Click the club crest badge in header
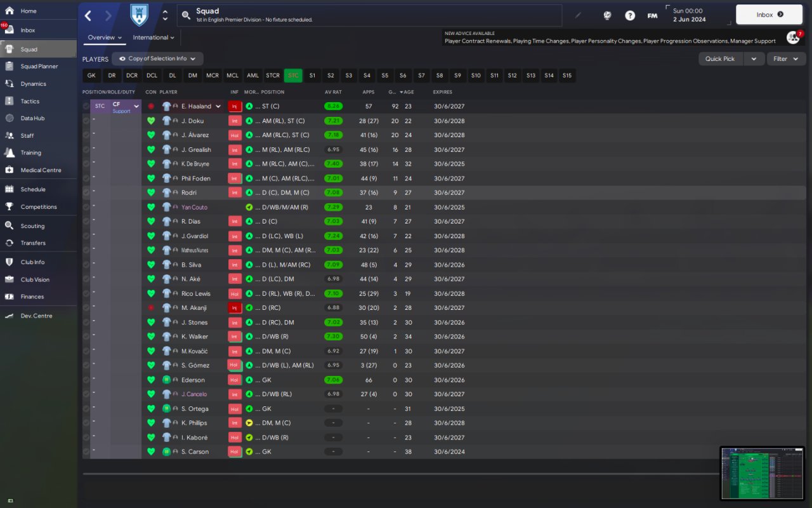 coord(139,15)
